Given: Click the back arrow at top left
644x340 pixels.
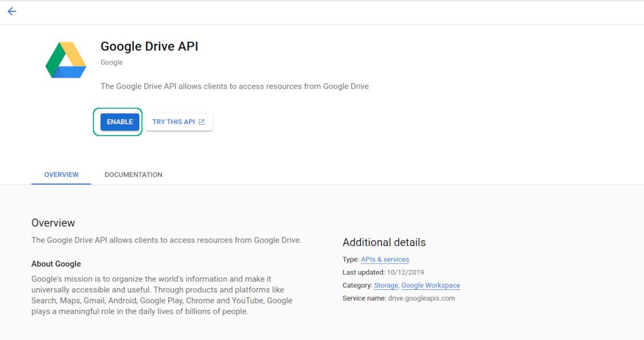Looking at the screenshot, I should 12,11.
